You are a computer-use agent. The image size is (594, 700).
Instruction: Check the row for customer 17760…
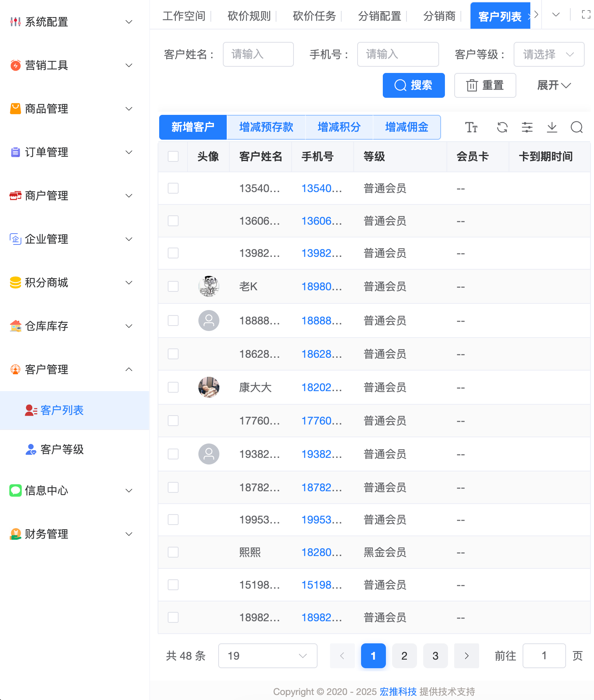[x=173, y=421]
